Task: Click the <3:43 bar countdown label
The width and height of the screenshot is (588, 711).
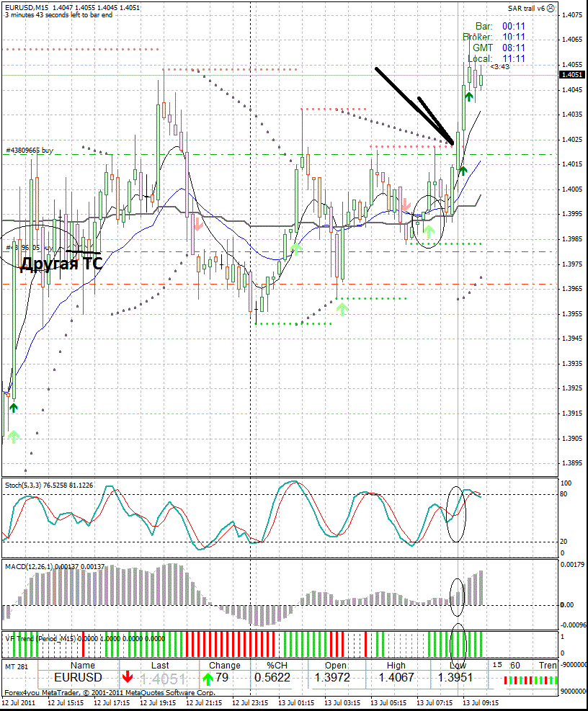Action: [499, 67]
